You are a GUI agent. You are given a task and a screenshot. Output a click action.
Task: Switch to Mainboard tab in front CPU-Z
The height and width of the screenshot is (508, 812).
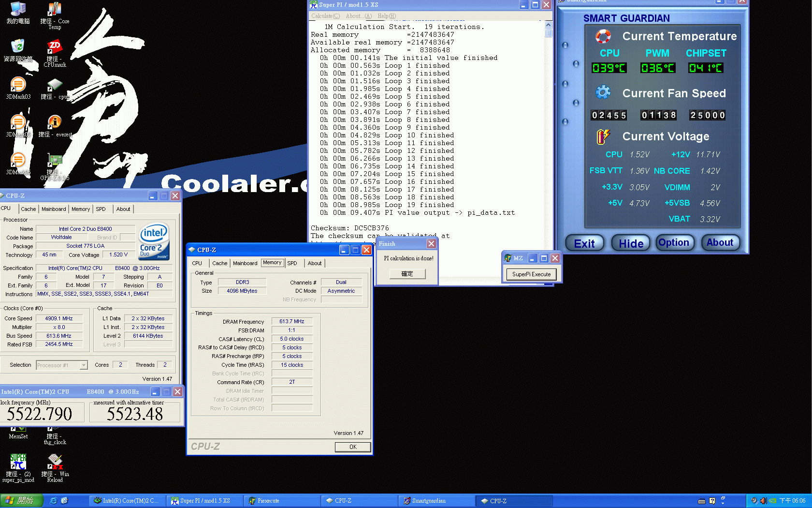tap(245, 263)
